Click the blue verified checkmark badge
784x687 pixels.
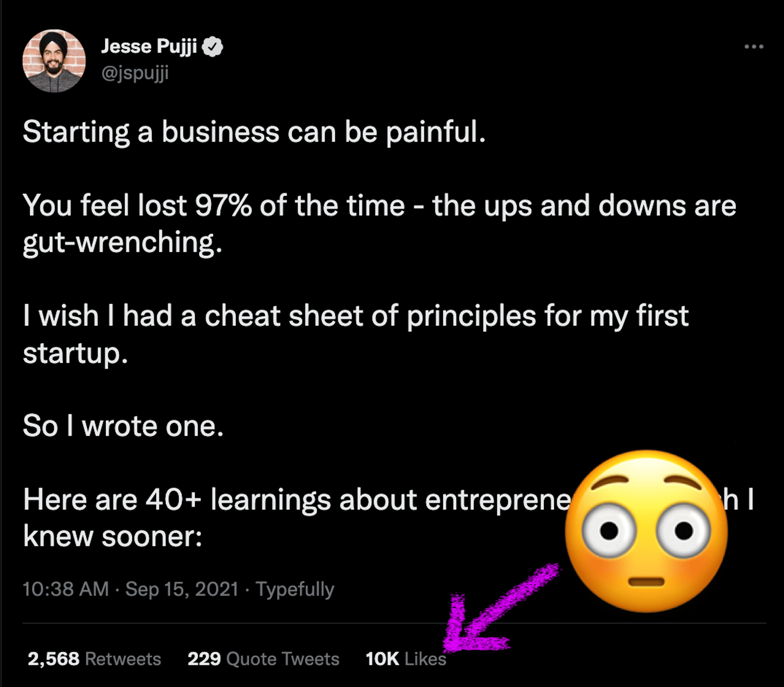(213, 47)
